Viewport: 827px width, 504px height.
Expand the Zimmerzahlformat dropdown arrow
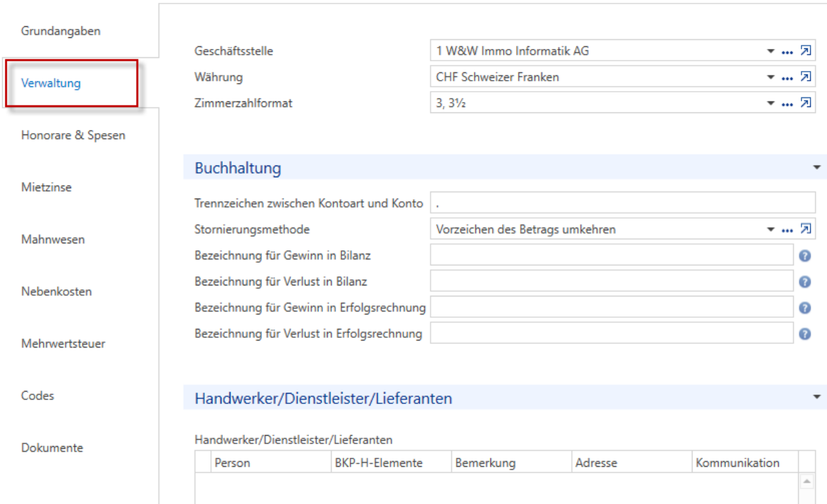[770, 103]
